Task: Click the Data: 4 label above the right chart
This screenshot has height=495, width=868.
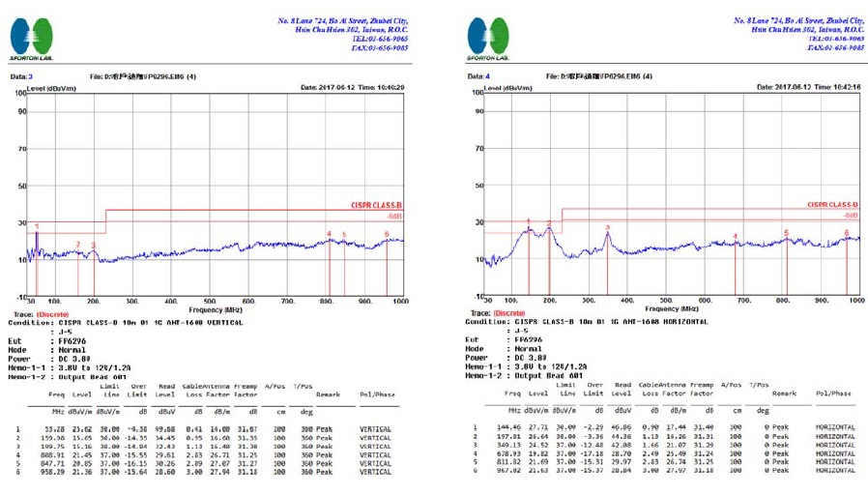Action: click(480, 75)
